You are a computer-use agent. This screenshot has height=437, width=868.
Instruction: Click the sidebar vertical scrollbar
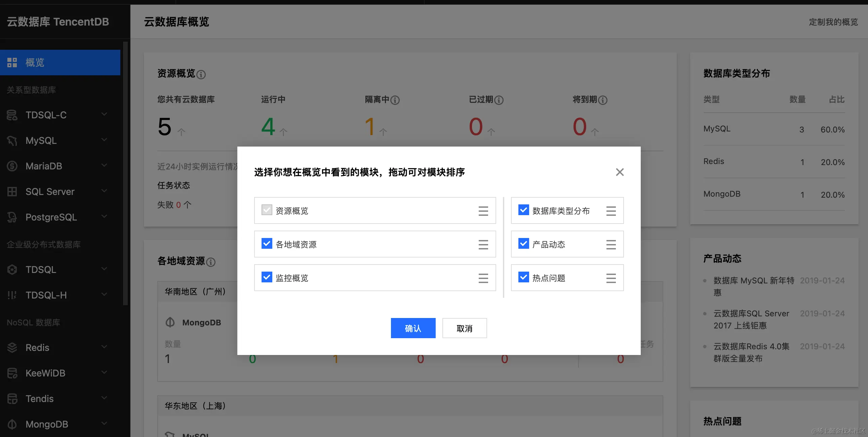[x=125, y=173]
